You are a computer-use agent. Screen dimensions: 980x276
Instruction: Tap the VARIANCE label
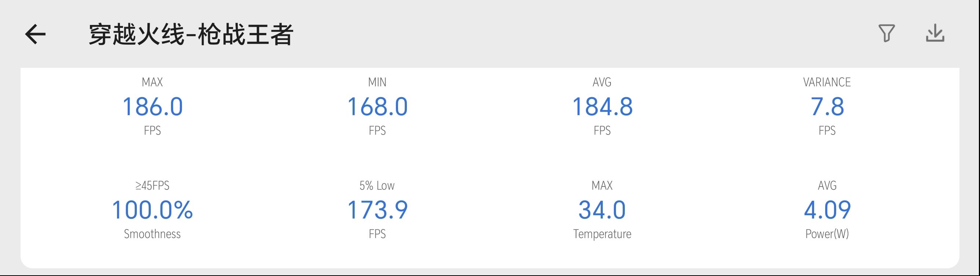point(827,82)
